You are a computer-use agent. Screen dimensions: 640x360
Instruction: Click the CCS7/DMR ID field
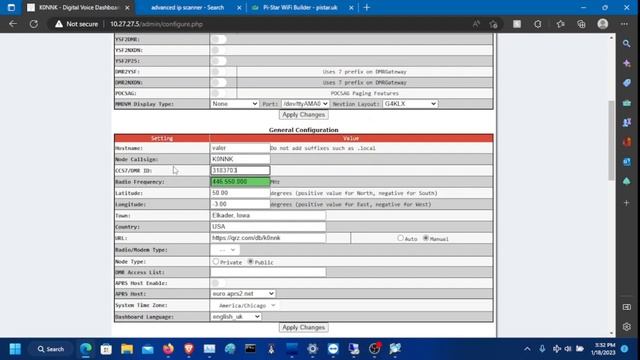(x=240, y=170)
